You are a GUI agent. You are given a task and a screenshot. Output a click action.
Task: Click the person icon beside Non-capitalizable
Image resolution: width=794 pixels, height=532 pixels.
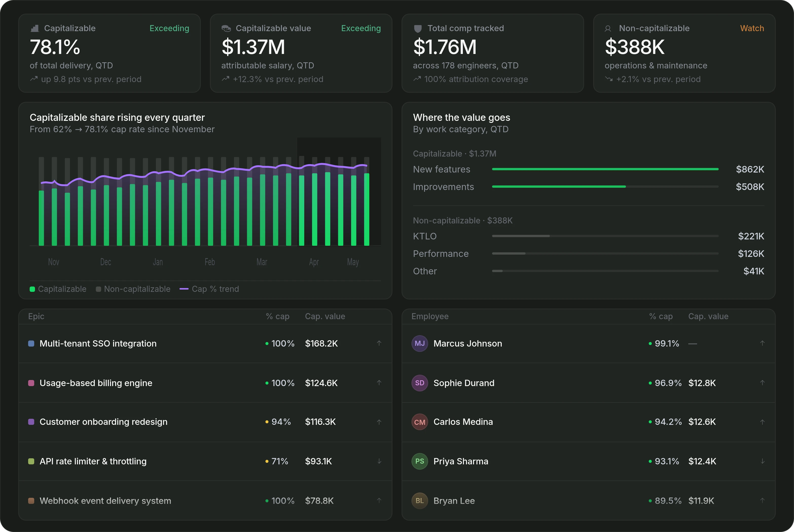(x=608, y=29)
